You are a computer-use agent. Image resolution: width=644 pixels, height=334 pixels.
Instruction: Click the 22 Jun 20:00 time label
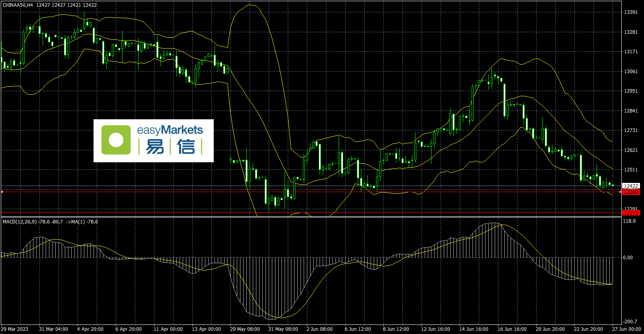(588, 329)
